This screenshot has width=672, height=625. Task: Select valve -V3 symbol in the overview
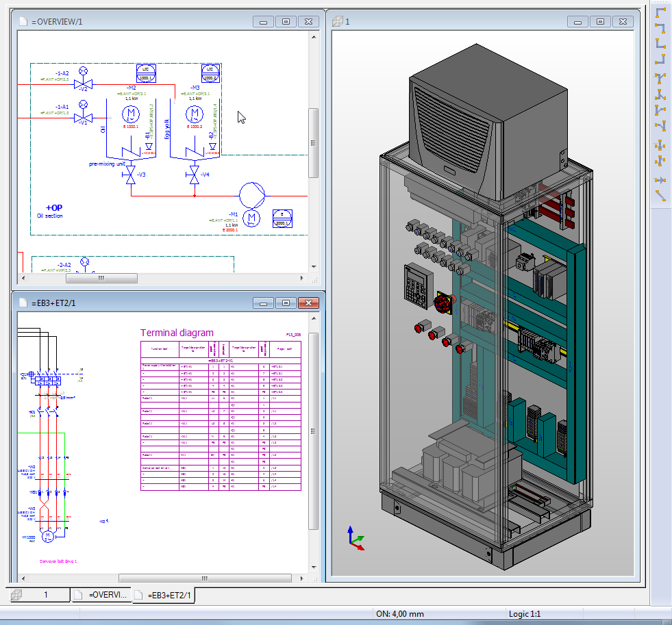(x=131, y=175)
